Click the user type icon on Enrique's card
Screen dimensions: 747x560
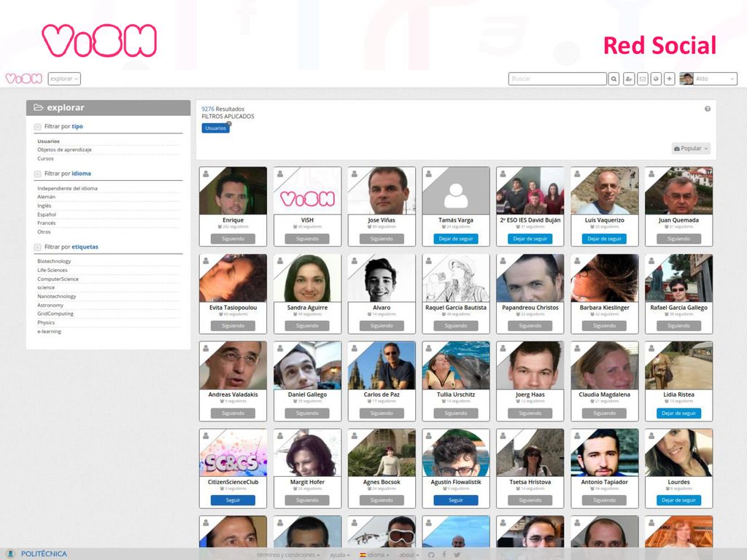point(206,174)
